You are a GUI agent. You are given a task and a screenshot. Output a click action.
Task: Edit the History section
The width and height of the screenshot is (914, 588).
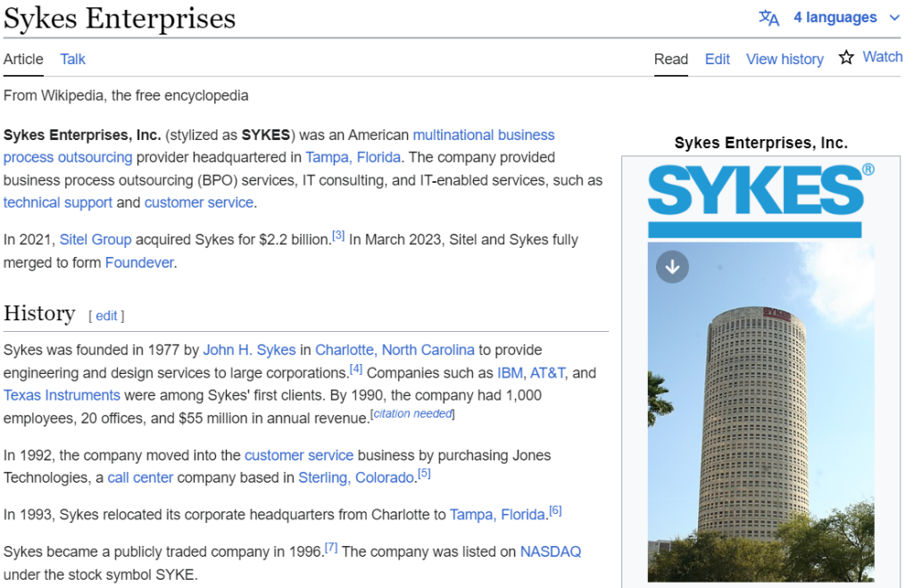tap(106, 316)
